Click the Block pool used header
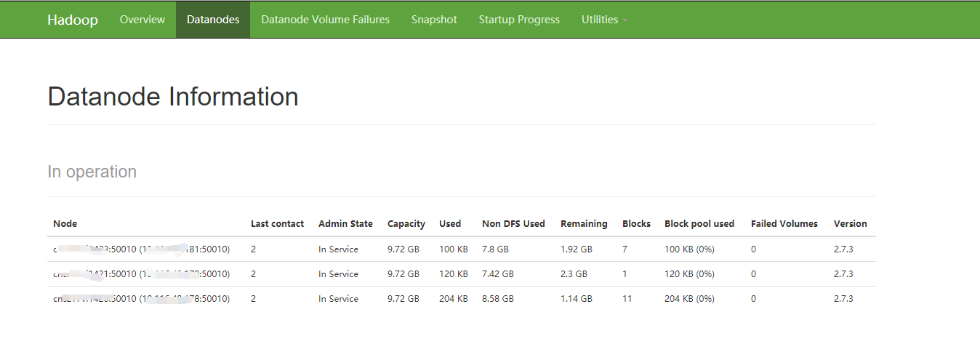Viewport: 980px width, 344px height. pyautogui.click(x=699, y=224)
